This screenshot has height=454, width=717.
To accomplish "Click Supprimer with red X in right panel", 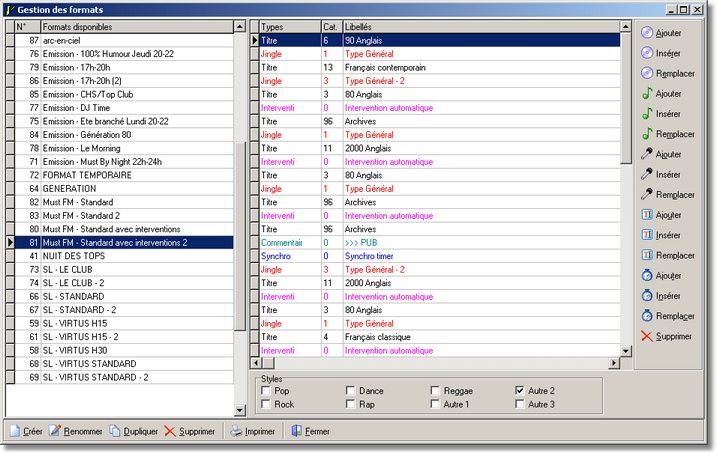I will [666, 336].
